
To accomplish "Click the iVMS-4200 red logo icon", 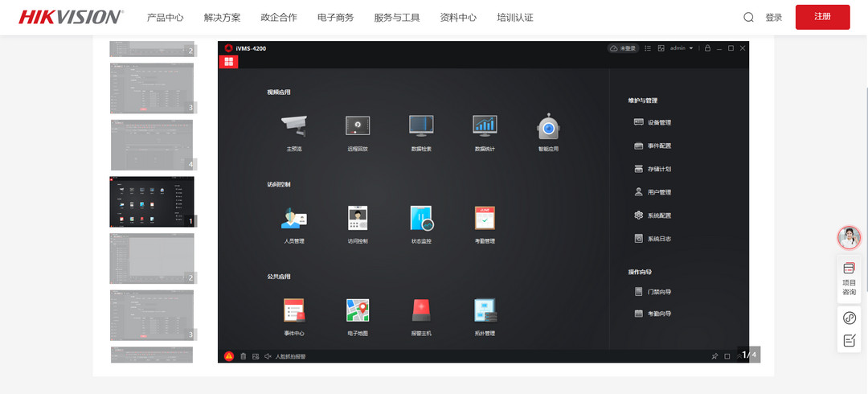I will 228,48.
